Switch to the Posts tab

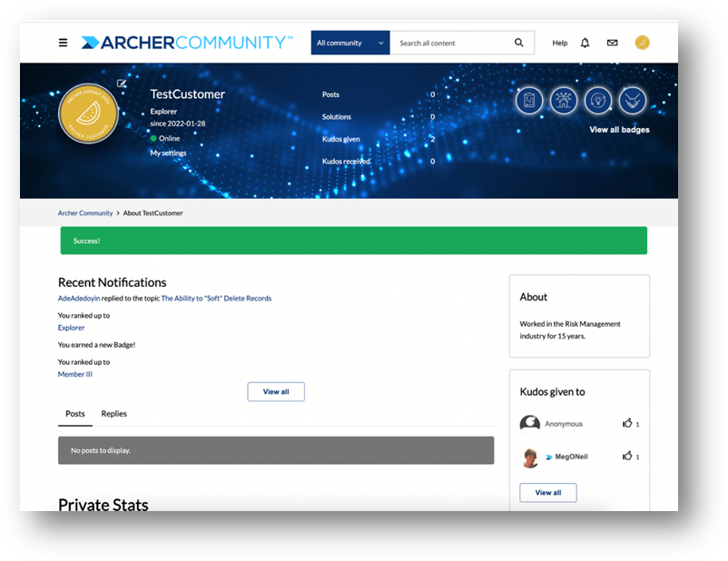pos(75,414)
